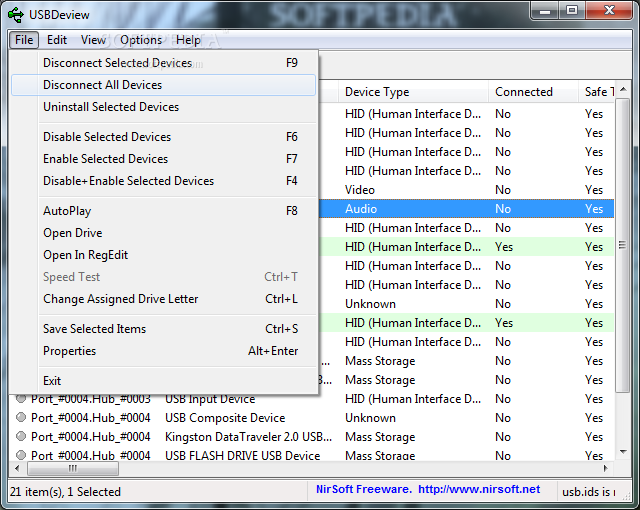Screen dimensions: 640x510
Task: Click 'USB FLASH DRIVE USB Device' cell
Action: pos(242,455)
